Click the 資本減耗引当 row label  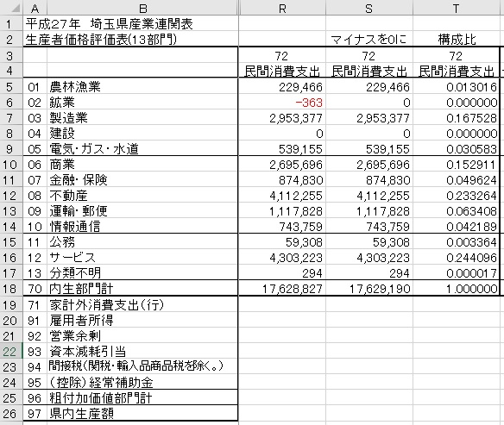(x=87, y=351)
